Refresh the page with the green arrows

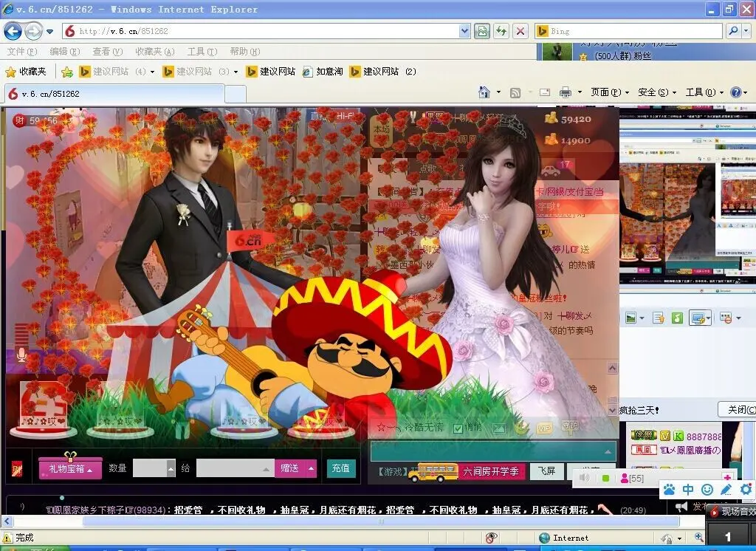(x=501, y=31)
